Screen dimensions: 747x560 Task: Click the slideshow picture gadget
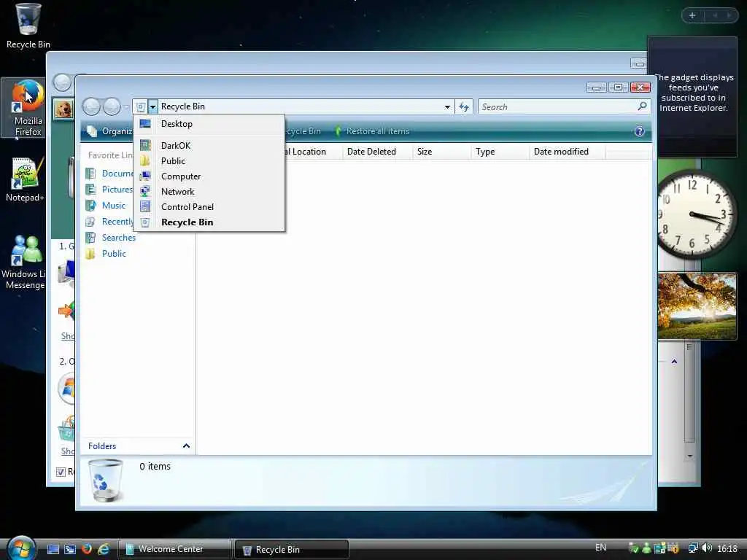tap(697, 306)
